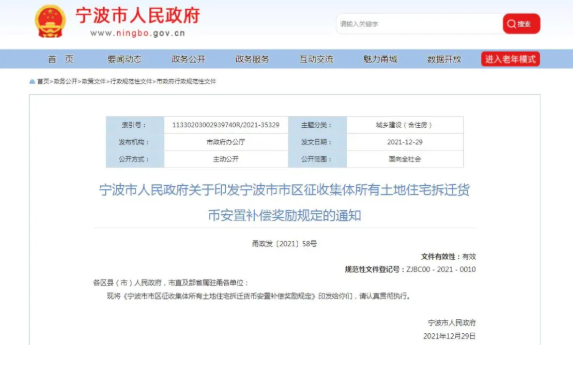Click 行政规范性文件 in the breadcrumb
This screenshot has width=573, height=371.
[131, 82]
